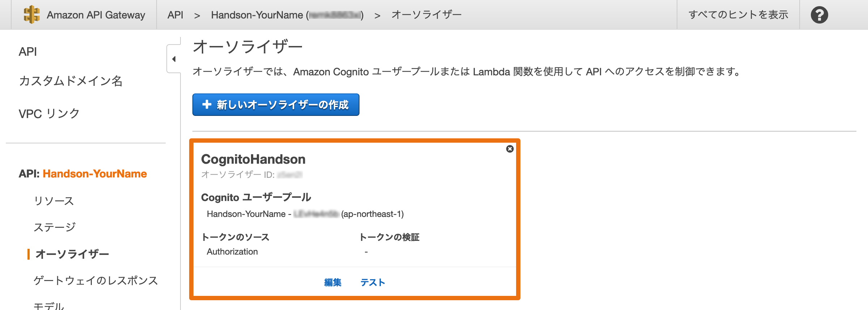The image size is (868, 310).
Task: Click the plus icon on create authorizer button
Action: coord(207,104)
